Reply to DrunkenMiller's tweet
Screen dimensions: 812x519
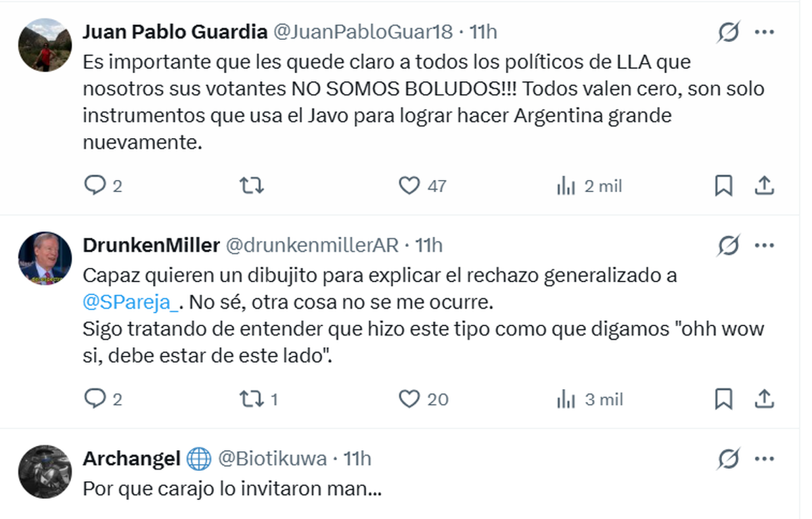(95, 399)
